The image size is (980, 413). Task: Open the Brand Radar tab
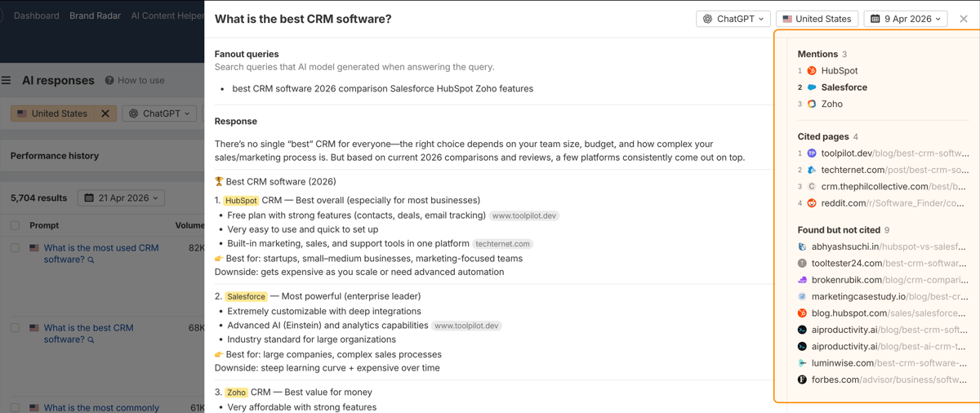pyautogui.click(x=95, y=16)
